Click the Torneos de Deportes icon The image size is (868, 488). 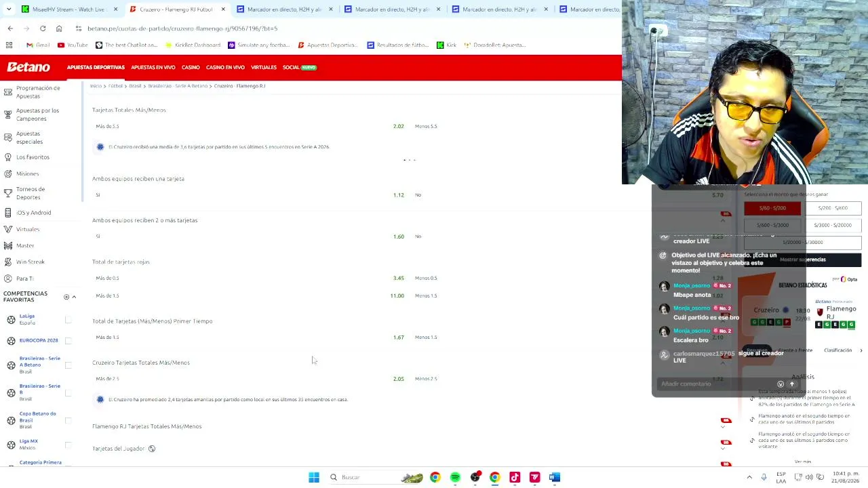click(x=8, y=193)
